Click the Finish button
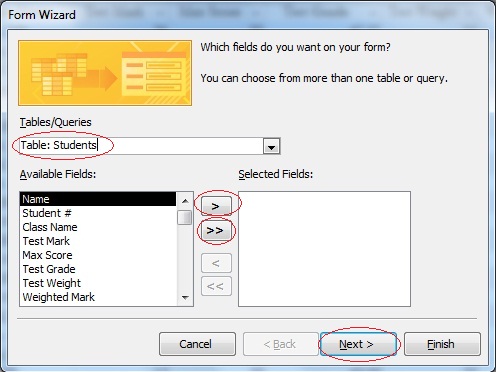Screen dimensions: 496x372 click(x=442, y=344)
